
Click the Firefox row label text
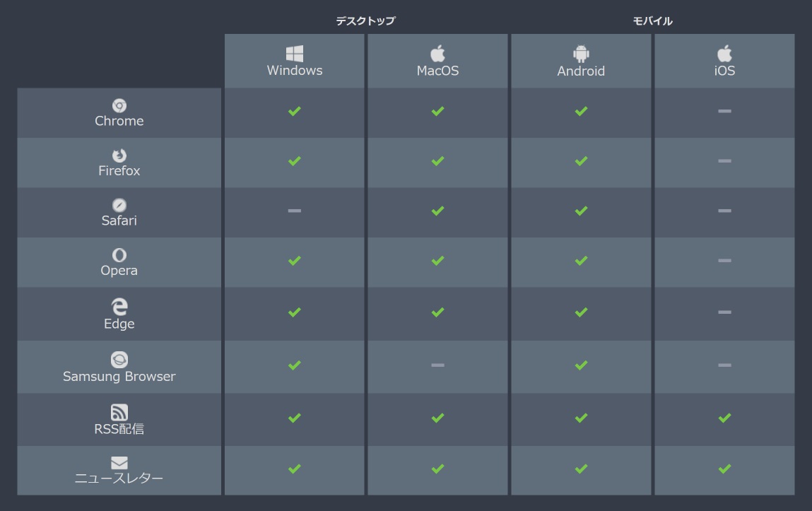[x=119, y=171]
